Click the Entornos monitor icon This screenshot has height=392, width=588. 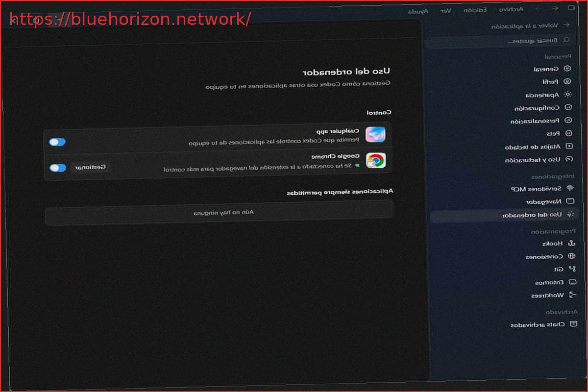[572, 282]
